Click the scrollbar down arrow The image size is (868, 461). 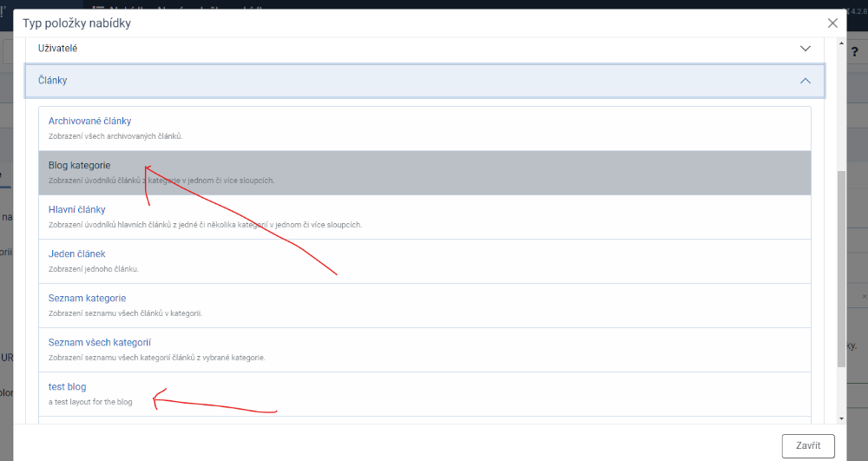pyautogui.click(x=840, y=419)
